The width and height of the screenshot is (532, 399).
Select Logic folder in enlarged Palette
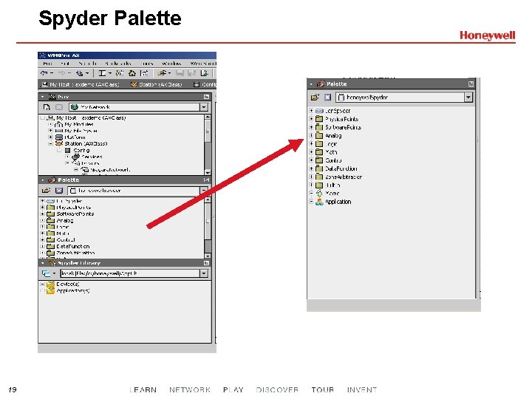[331, 144]
